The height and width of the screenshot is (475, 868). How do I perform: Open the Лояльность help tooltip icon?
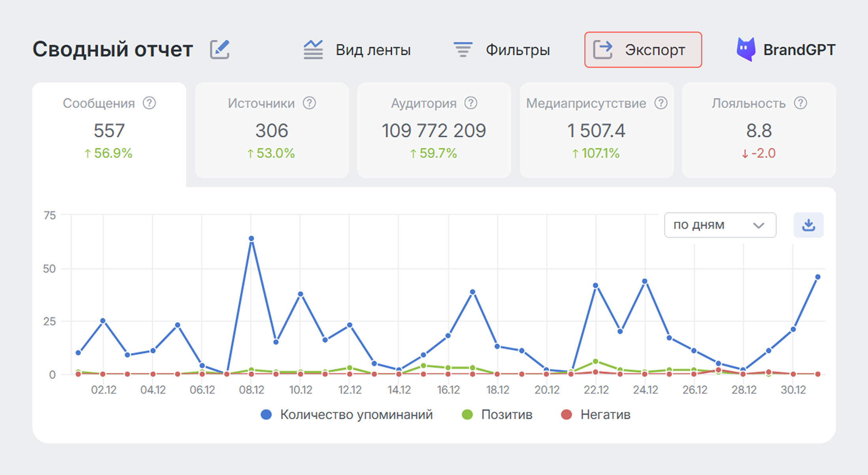click(x=800, y=103)
